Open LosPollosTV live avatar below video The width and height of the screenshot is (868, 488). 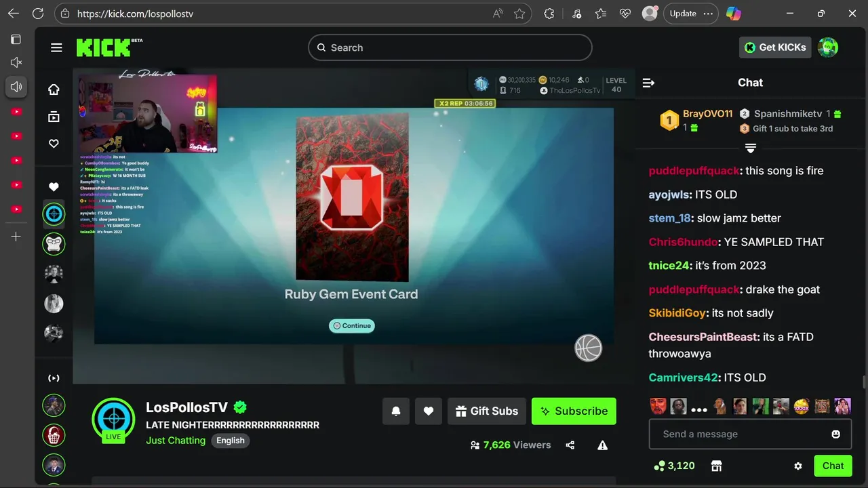point(113,420)
